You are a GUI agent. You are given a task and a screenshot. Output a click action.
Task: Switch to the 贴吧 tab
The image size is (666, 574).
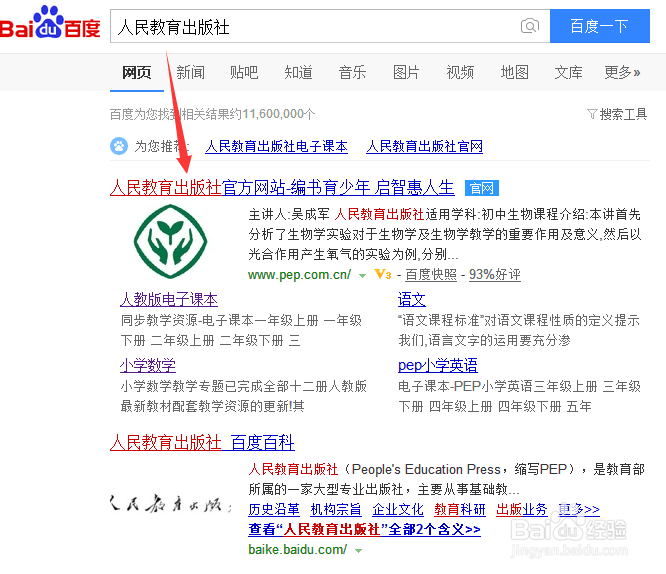point(244,72)
